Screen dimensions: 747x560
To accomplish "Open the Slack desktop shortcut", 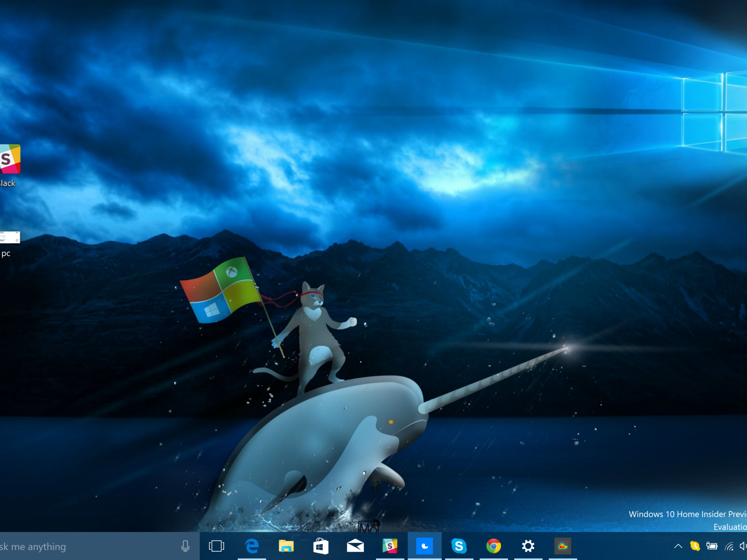I will 9,165.
